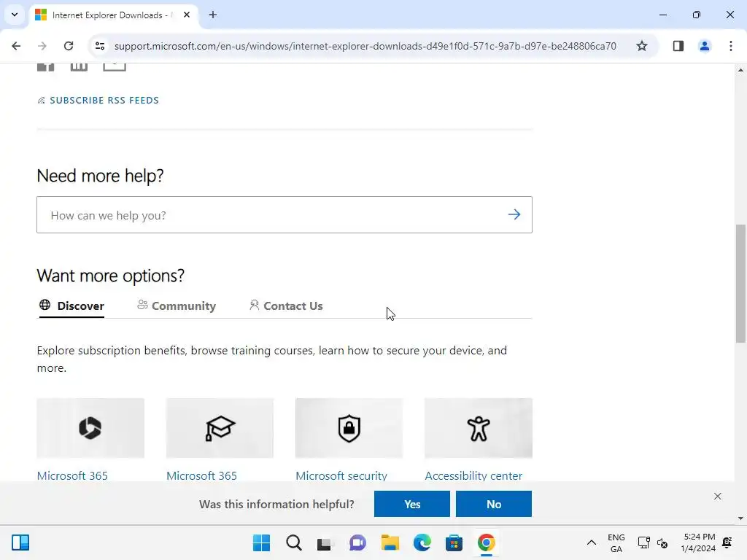Open Microsoft 365 training graduation cap card

click(x=220, y=428)
